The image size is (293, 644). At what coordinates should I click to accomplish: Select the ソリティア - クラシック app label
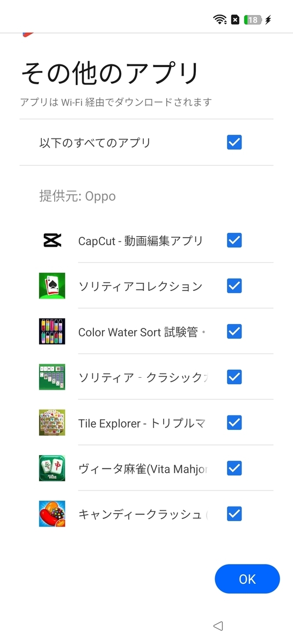pos(143,377)
